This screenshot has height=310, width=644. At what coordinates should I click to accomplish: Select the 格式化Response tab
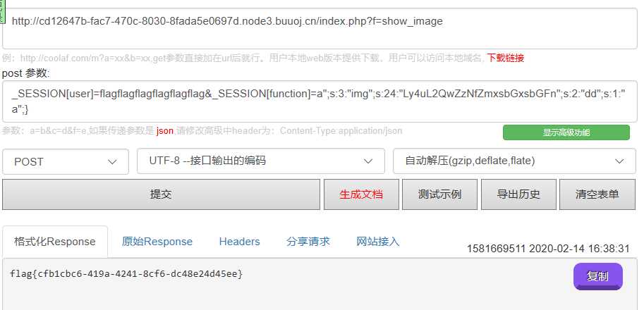coord(55,242)
